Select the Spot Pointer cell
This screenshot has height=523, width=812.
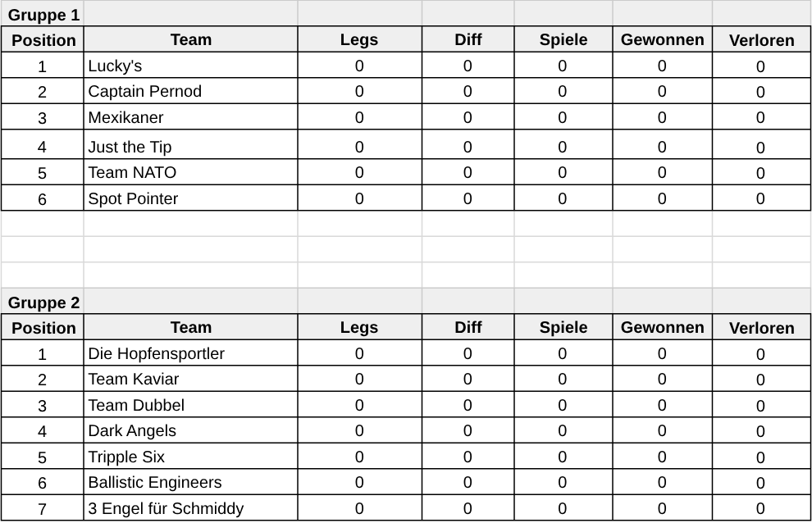190,198
